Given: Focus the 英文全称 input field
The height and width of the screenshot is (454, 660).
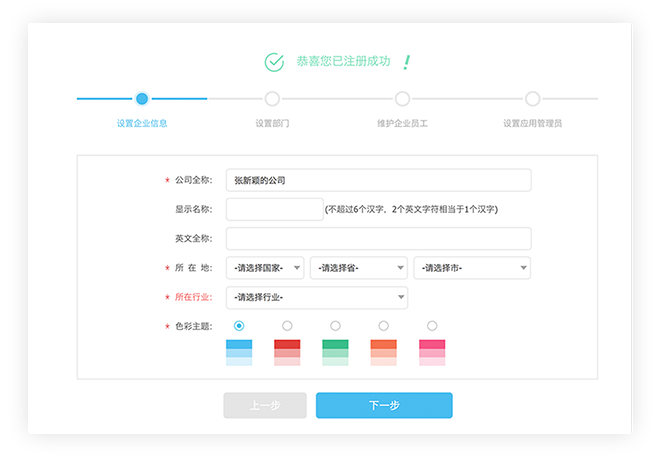Looking at the screenshot, I should click(378, 239).
